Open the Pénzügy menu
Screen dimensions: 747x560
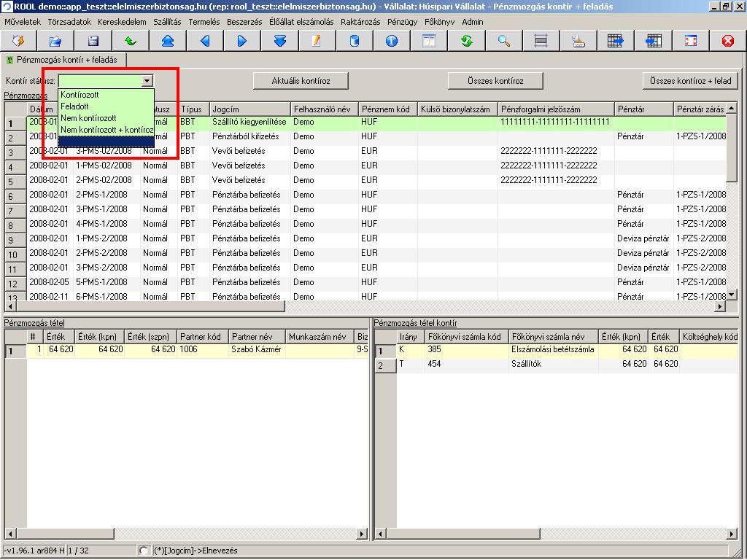(x=402, y=22)
